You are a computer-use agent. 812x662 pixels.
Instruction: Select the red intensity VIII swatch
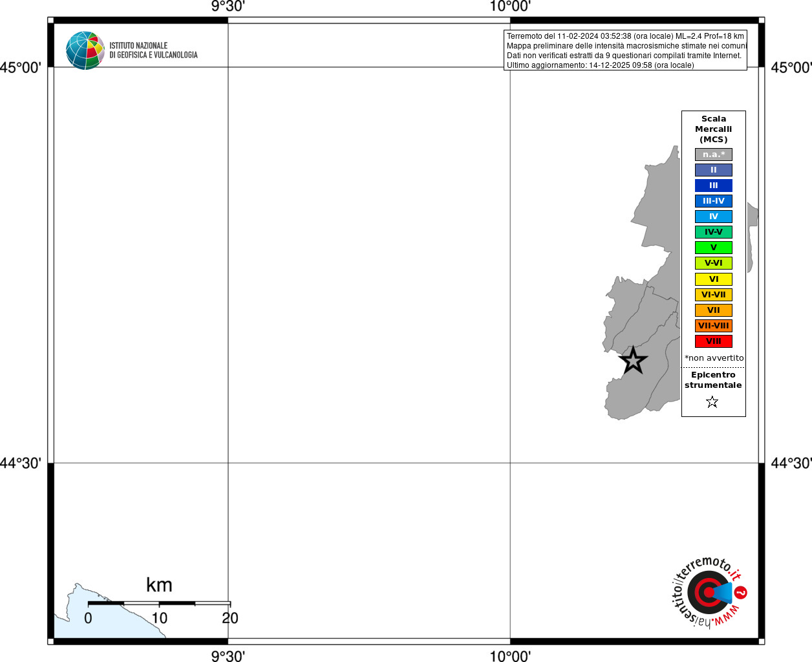click(714, 341)
